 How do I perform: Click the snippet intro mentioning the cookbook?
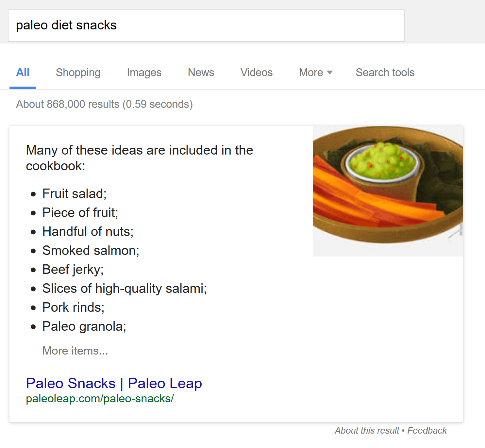(x=139, y=158)
